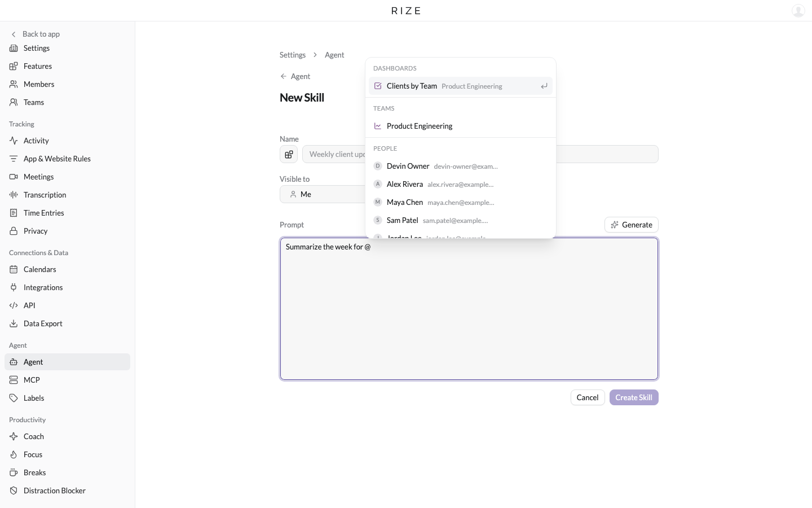
Task: Open Focus in the sidebar
Action: [67, 454]
